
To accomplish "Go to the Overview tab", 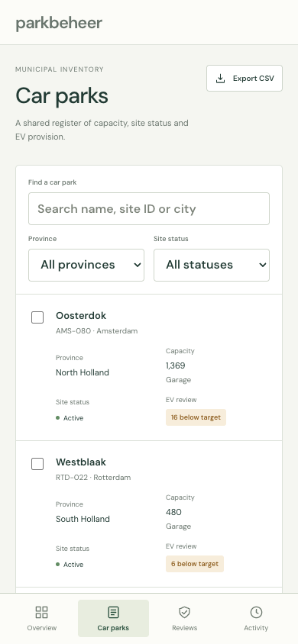I will (42, 618).
